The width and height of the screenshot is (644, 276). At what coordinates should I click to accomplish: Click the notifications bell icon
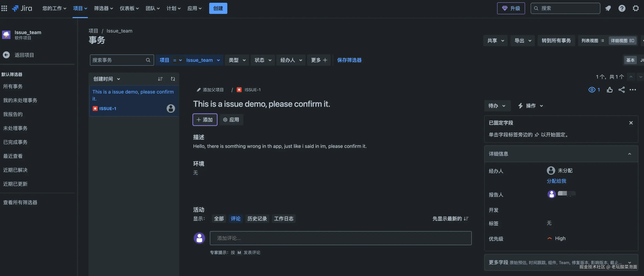pos(608,8)
